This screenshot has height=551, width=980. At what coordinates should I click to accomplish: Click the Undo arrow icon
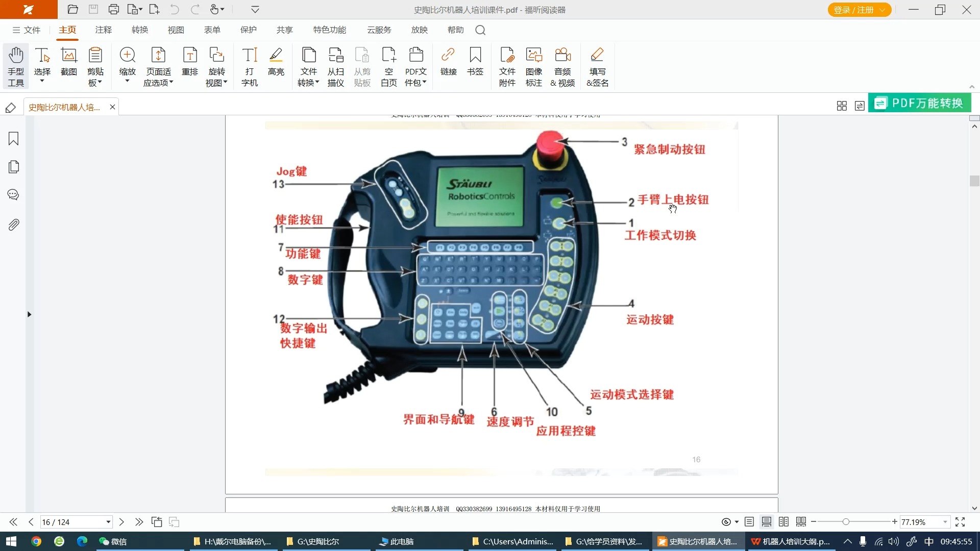[175, 9]
